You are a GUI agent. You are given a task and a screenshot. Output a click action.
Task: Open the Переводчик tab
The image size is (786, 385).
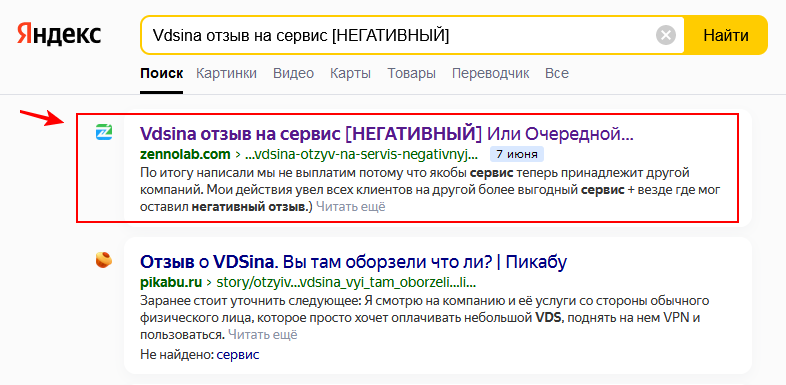click(x=490, y=74)
